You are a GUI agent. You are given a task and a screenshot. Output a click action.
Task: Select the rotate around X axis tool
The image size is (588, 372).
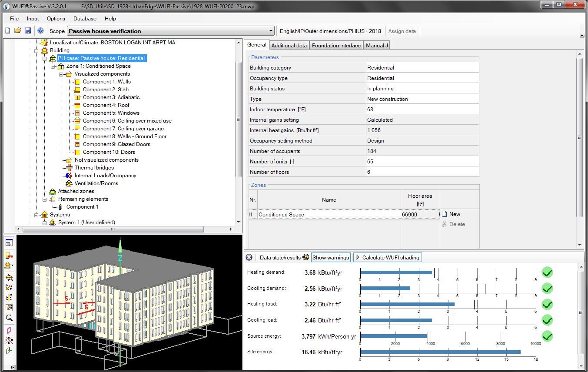click(x=9, y=278)
